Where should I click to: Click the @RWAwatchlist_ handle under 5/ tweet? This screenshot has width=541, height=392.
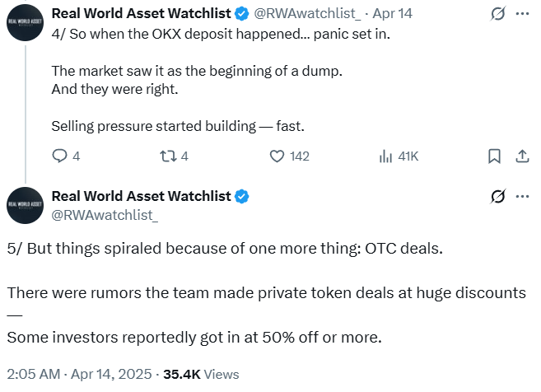[105, 215]
